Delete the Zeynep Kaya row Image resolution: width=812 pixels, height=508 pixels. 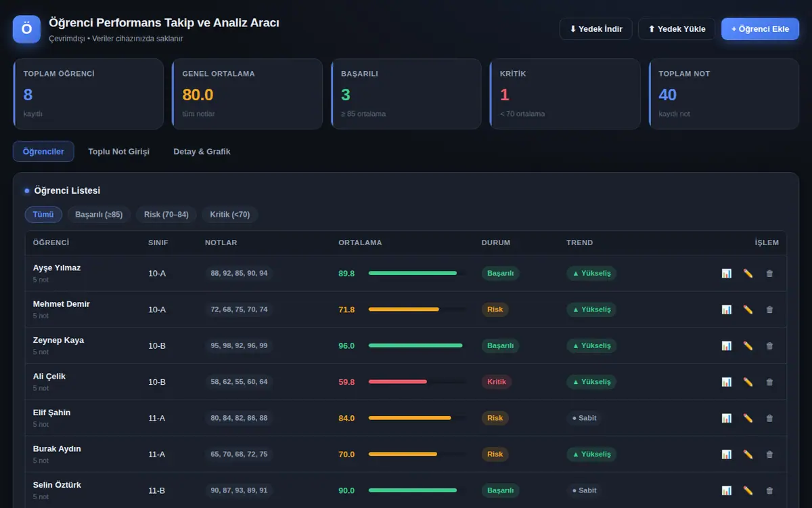coord(769,346)
